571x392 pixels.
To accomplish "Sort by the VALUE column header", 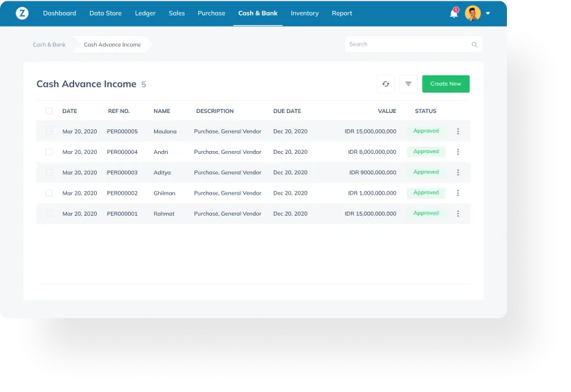I will (x=387, y=111).
